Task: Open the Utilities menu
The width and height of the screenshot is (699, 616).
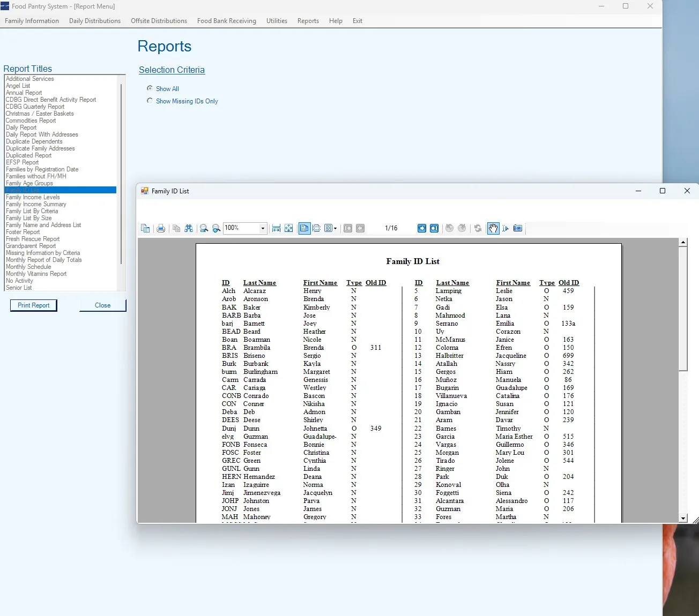Action: [x=277, y=21]
